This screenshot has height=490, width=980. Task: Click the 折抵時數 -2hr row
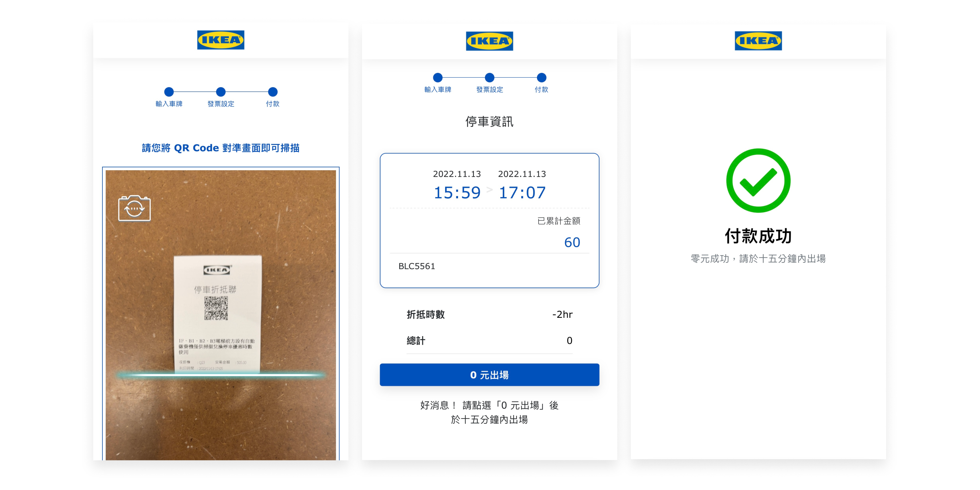489,315
